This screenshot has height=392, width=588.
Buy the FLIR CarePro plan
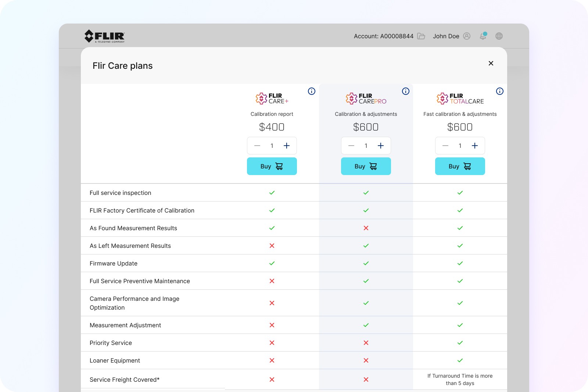pos(366,166)
